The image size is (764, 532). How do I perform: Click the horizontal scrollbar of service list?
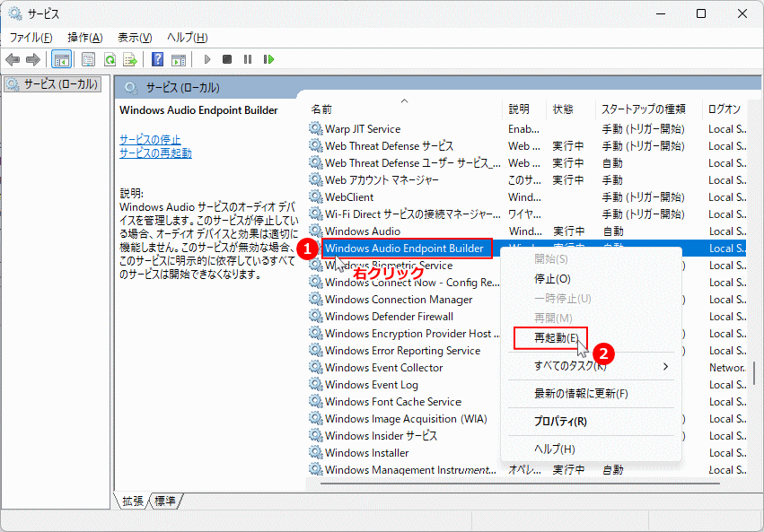(520, 484)
